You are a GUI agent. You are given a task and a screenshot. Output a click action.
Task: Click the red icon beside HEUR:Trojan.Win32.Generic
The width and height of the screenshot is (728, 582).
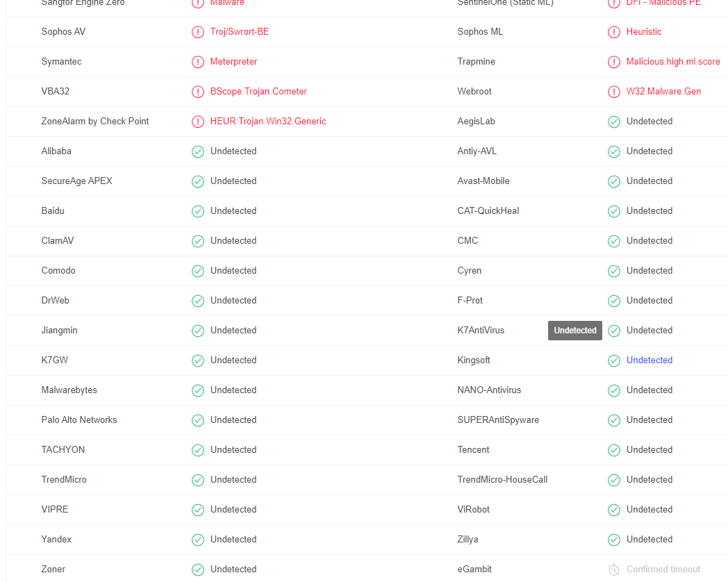pos(198,122)
